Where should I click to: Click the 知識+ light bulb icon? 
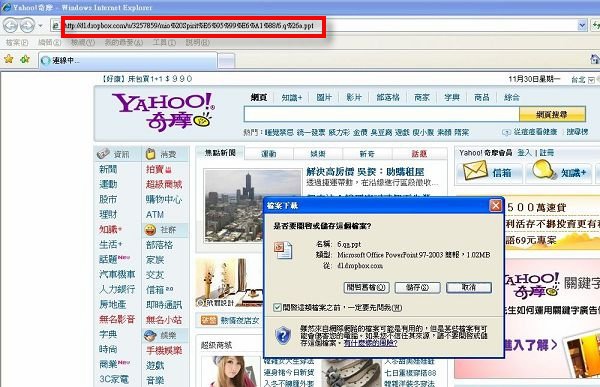pyautogui.click(x=543, y=169)
